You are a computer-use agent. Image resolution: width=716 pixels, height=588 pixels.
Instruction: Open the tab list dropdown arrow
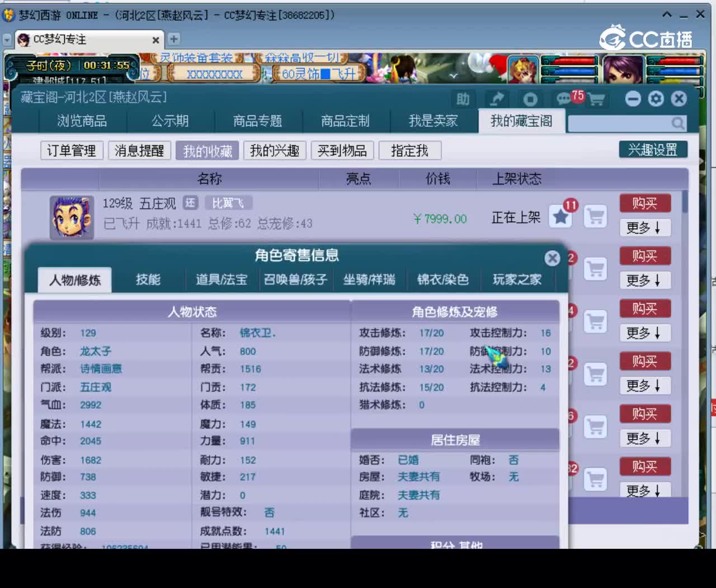pos(7,40)
